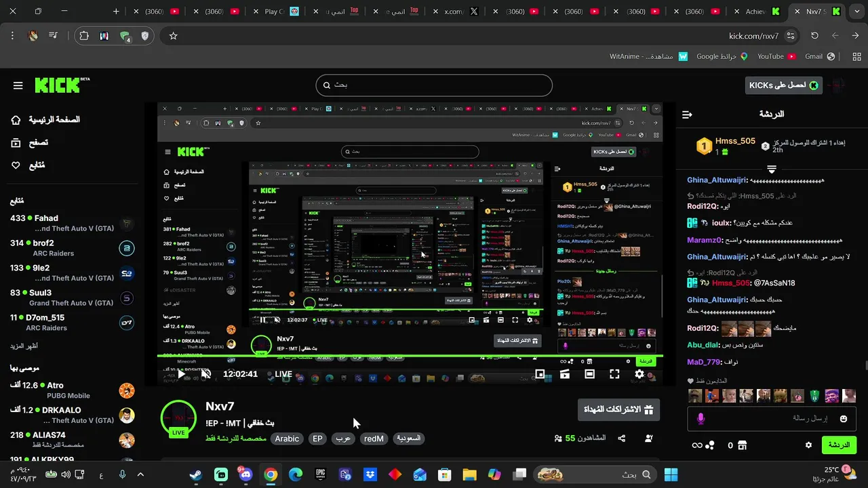868x488 pixels.
Task: Click username Maramz0 in chat
Action: [x=705, y=240]
